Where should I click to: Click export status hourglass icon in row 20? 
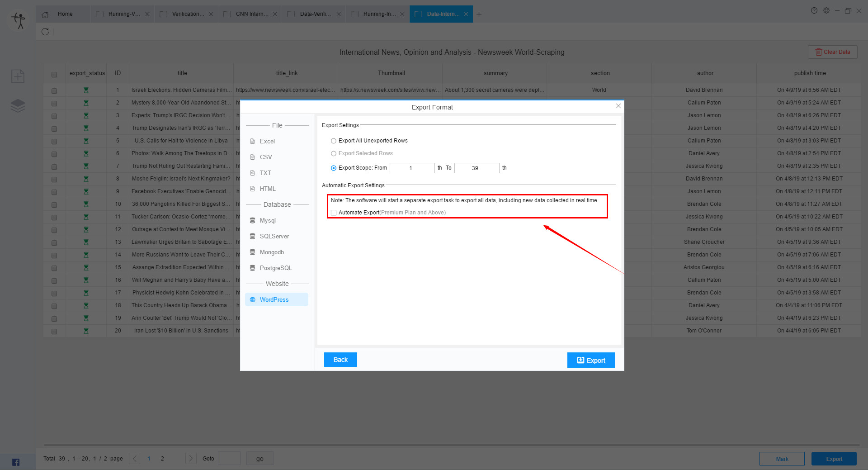[x=86, y=331]
